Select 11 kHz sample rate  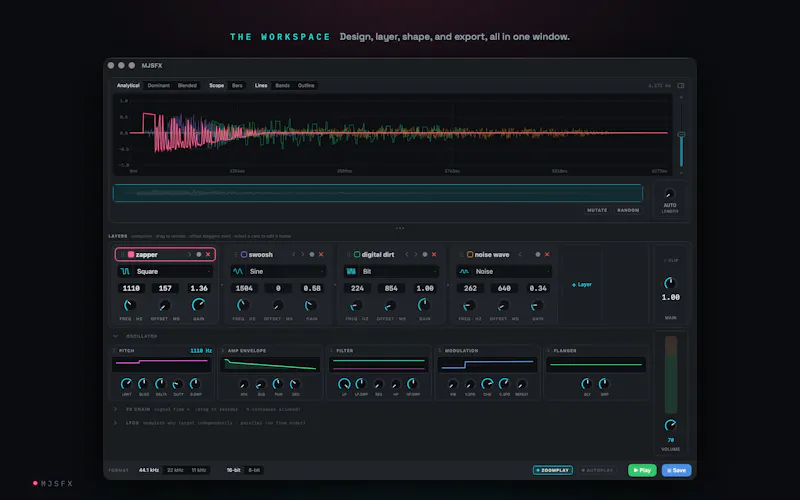(199, 470)
